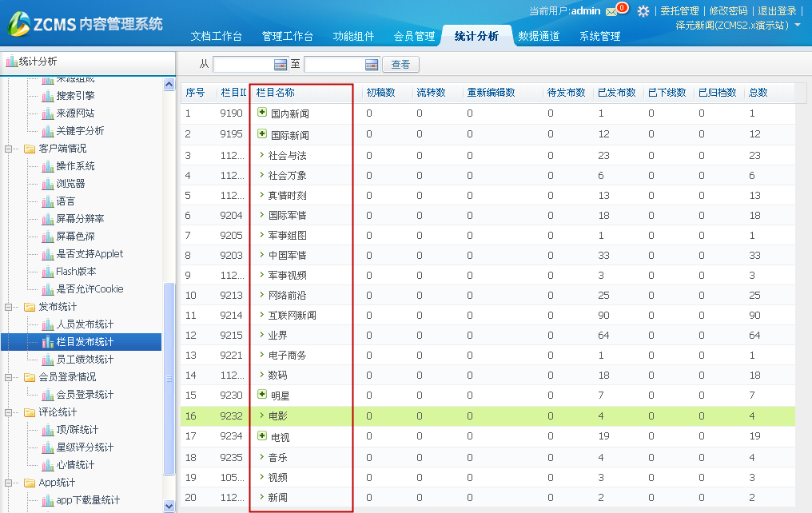Open settings via the gear icon
The height and width of the screenshot is (513, 812).
(x=643, y=11)
